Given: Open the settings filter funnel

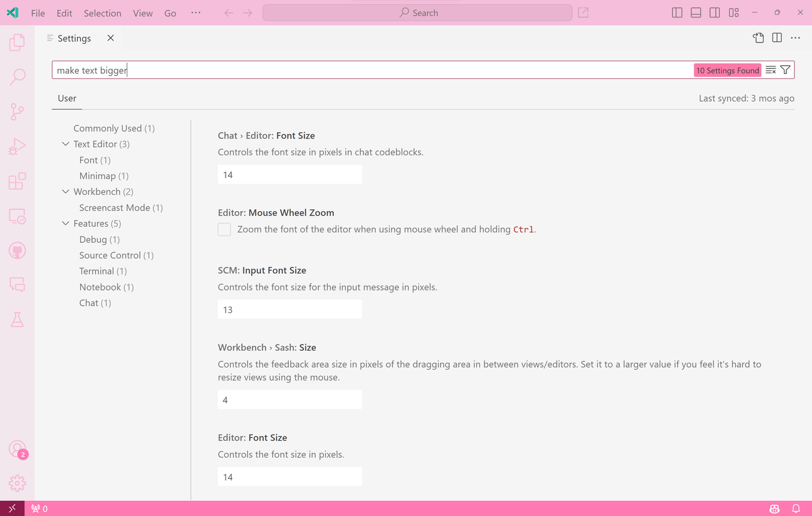Looking at the screenshot, I should (786, 70).
